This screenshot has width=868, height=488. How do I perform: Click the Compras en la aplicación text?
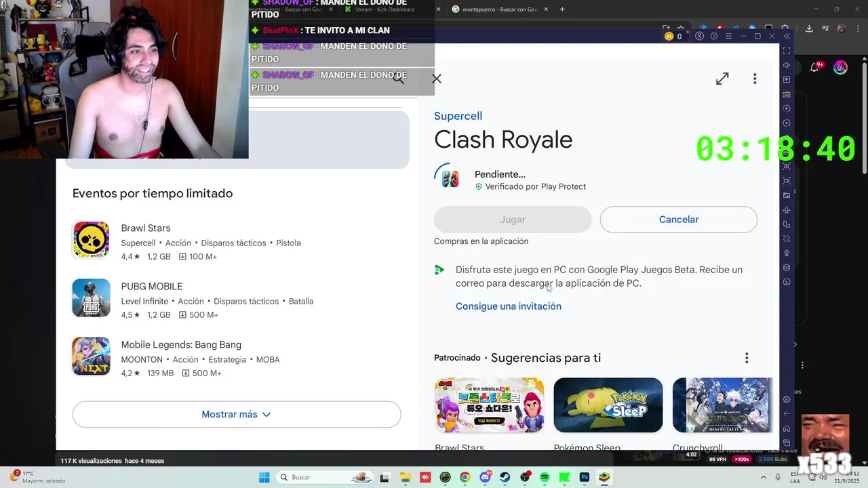pyautogui.click(x=481, y=241)
